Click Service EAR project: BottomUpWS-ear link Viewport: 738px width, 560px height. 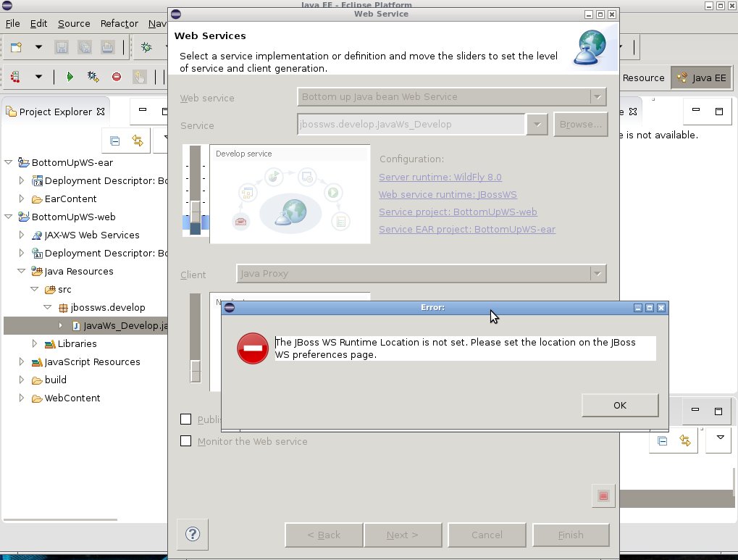coord(467,230)
